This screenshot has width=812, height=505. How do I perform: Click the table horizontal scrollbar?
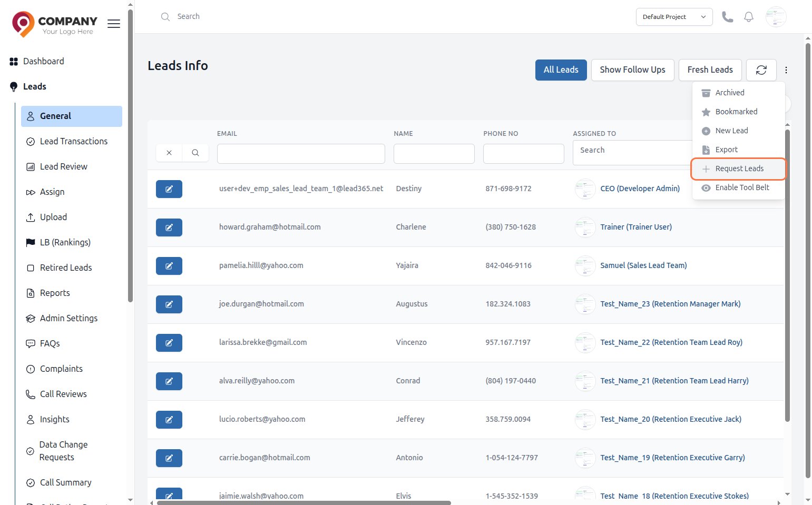304,503
